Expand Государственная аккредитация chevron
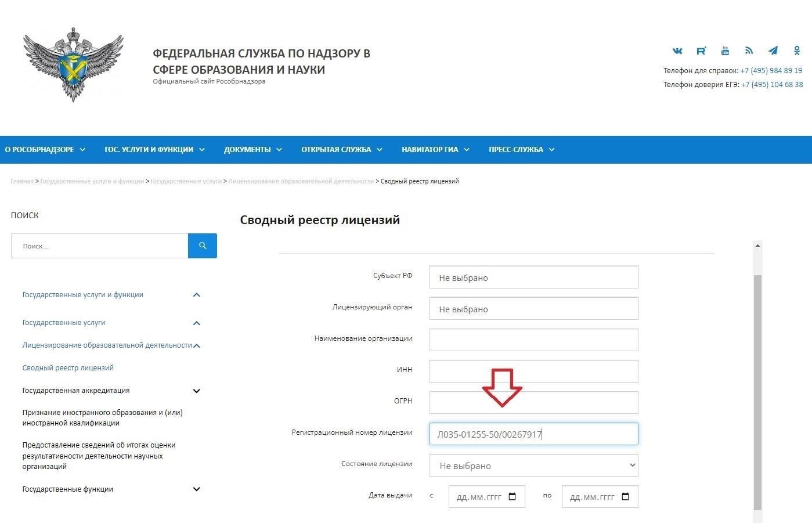Viewport: 812px width, 523px height. pyautogui.click(x=196, y=391)
